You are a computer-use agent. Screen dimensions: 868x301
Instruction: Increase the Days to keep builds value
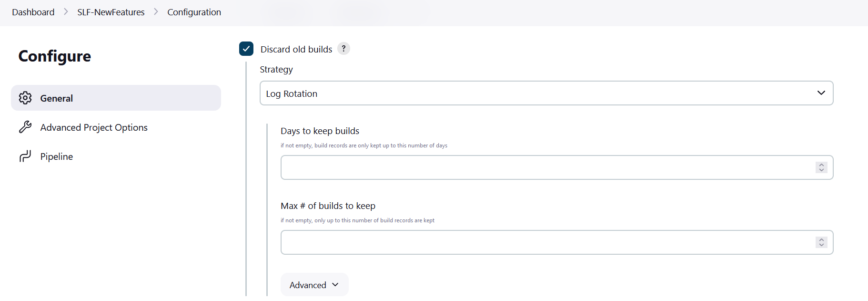(821, 165)
